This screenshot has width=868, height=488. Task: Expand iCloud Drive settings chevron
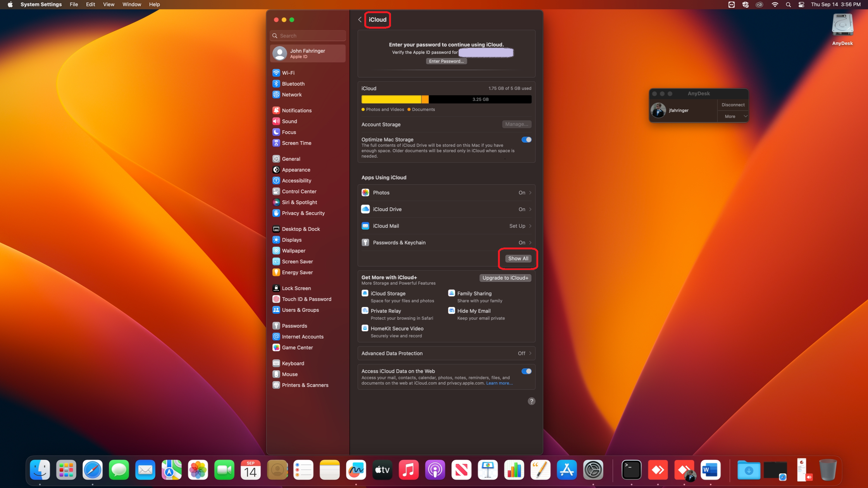point(529,209)
